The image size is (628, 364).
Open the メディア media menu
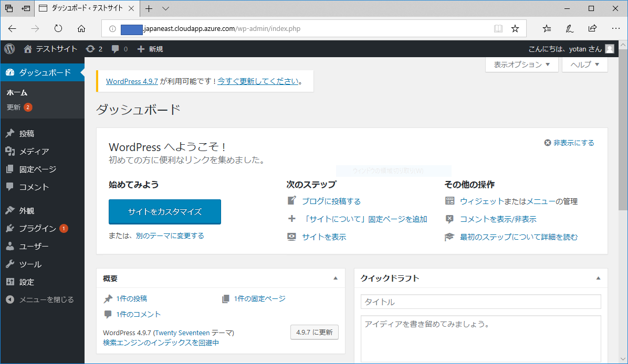click(42, 151)
